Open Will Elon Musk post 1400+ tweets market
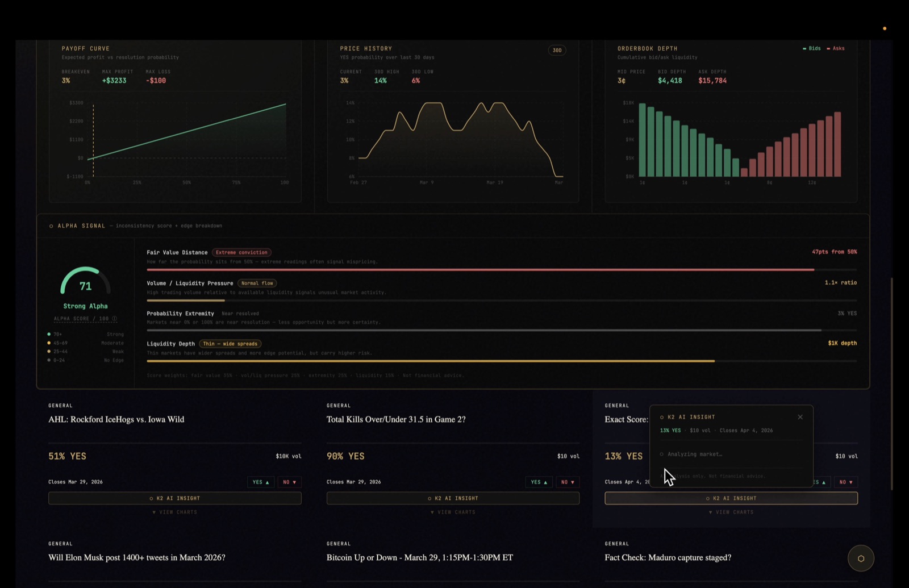 pos(137,557)
